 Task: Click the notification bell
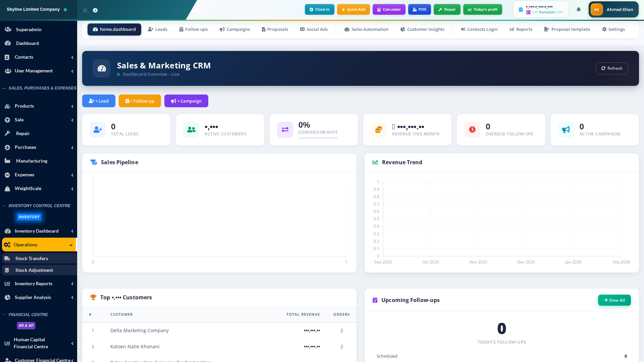point(578,9)
